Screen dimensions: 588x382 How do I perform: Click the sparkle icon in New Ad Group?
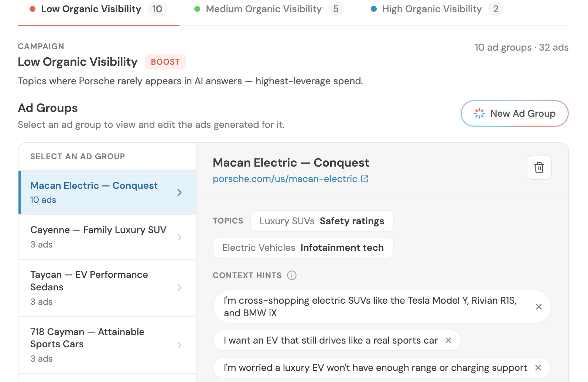[x=479, y=113]
